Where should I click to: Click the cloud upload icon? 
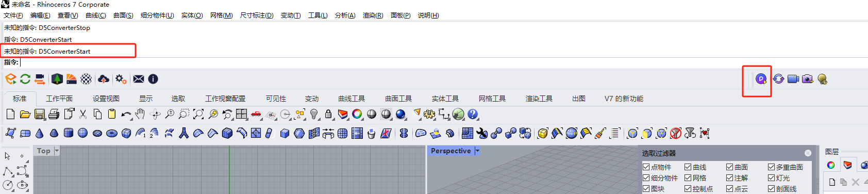click(x=104, y=79)
